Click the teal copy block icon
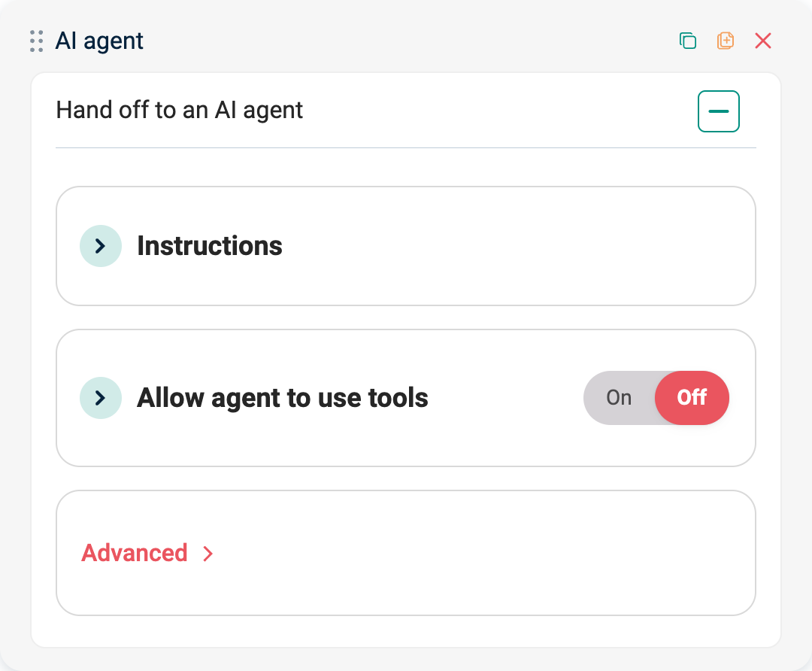Screen dimensions: 812x671 pos(687,41)
